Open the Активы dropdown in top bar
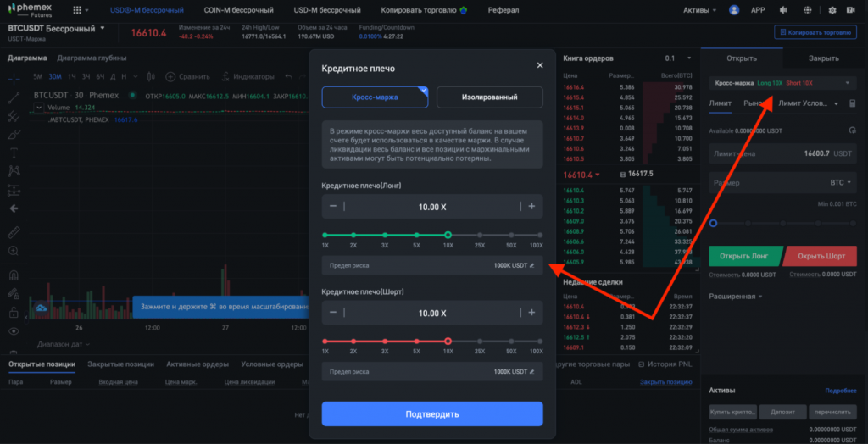Viewport: 868px width, 444px height. (699, 11)
